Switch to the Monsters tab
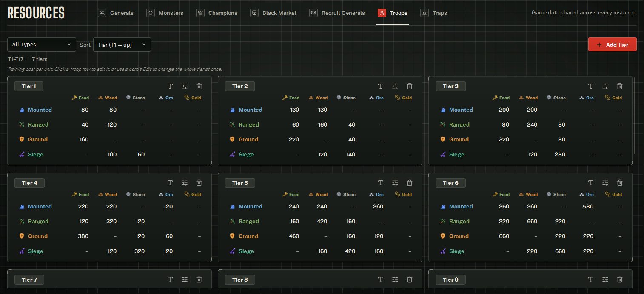644x294 pixels. click(165, 13)
